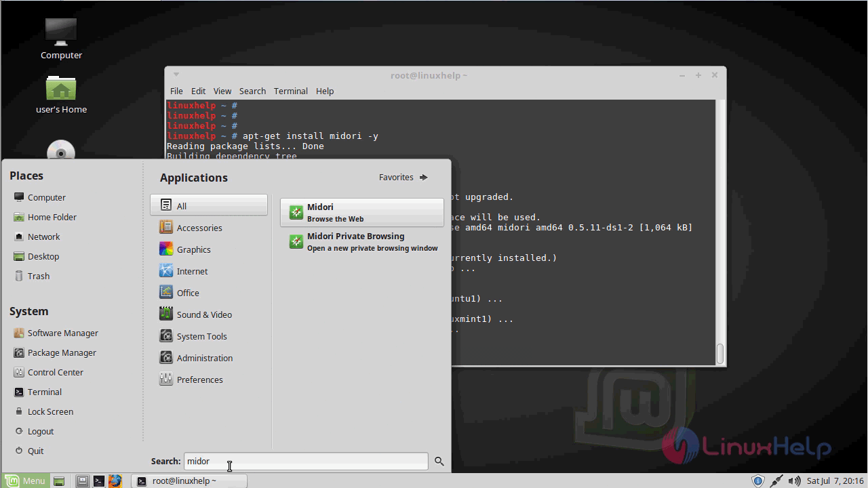Screen dimensions: 868x488
Task: Click 'Reading package lists... Done' line
Action: [245, 146]
